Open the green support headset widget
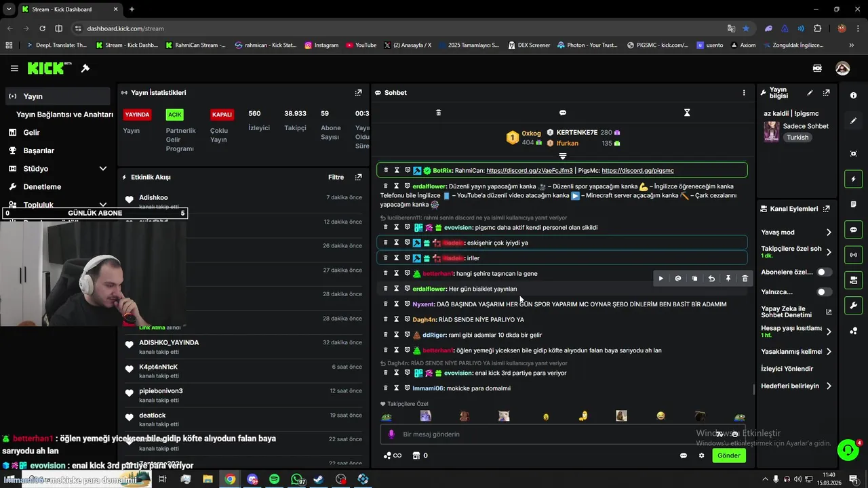The image size is (868, 488). click(x=848, y=450)
